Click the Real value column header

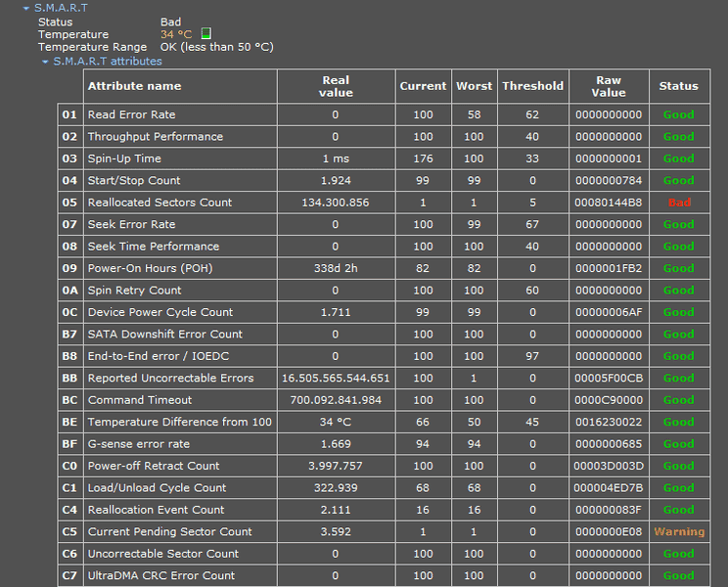pos(335,86)
